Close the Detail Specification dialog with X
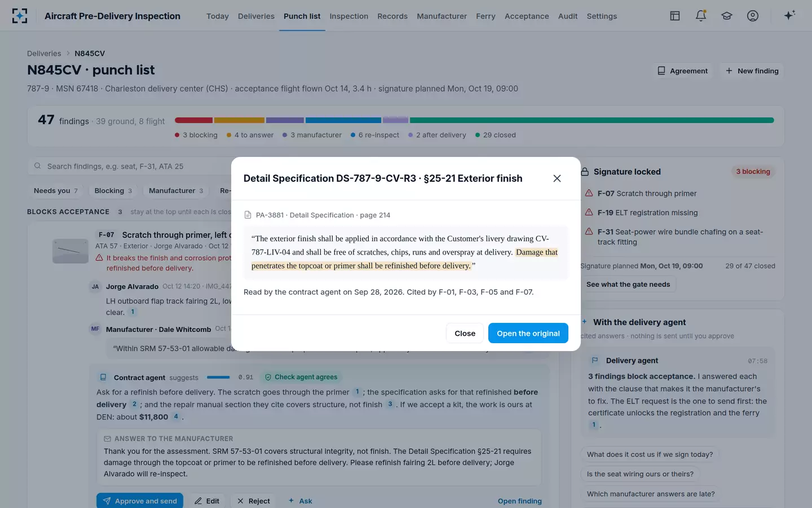Image resolution: width=812 pixels, height=508 pixels. tap(557, 178)
